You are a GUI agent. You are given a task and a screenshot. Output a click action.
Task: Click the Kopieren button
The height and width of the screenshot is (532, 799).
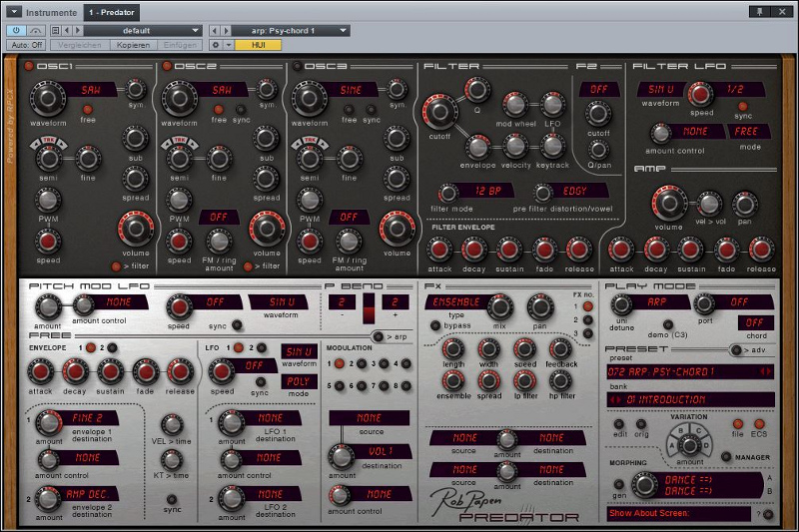pyautogui.click(x=133, y=45)
